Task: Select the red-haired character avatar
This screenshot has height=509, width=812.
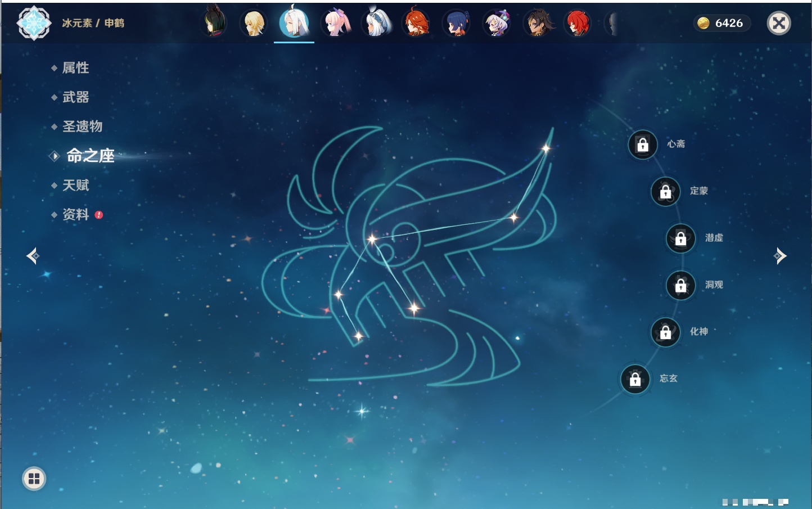Action: click(x=578, y=24)
